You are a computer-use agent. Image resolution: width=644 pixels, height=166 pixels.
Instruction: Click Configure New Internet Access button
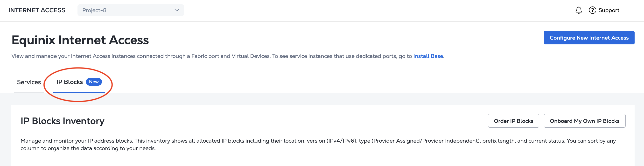tap(589, 38)
